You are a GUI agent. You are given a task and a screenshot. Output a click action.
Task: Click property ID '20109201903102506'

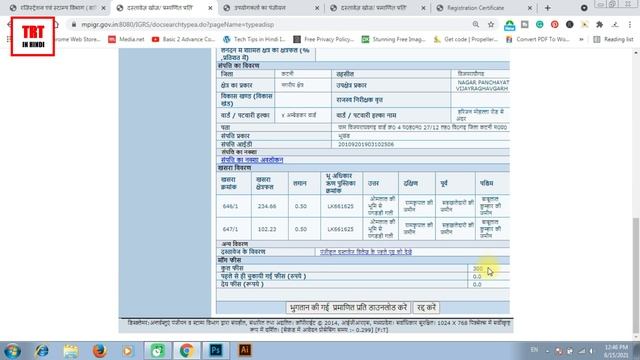[366, 144]
